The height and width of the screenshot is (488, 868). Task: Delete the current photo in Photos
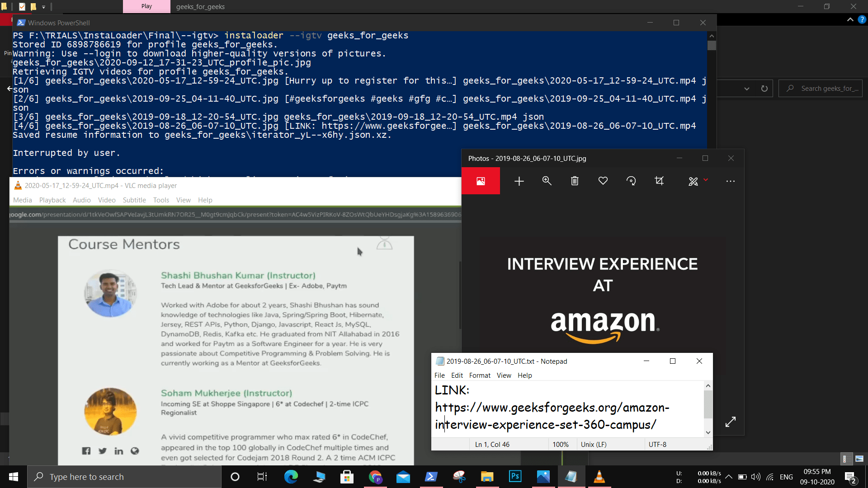[575, 181]
